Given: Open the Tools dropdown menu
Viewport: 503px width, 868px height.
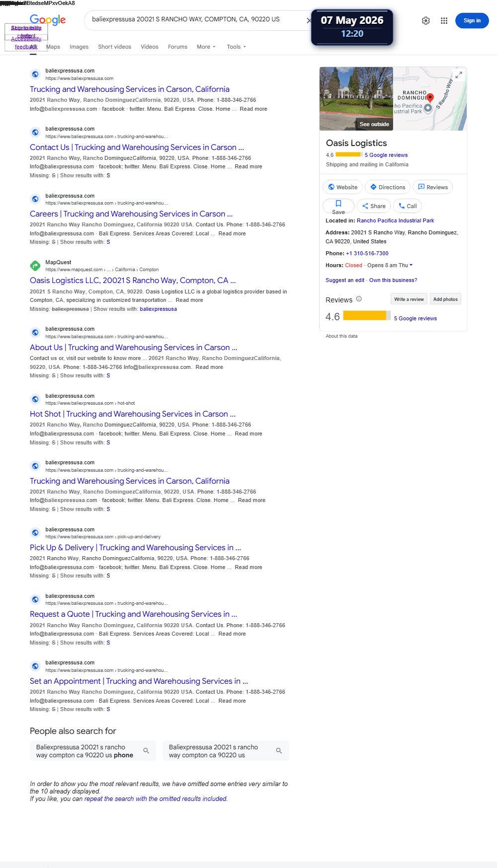Looking at the screenshot, I should point(237,47).
